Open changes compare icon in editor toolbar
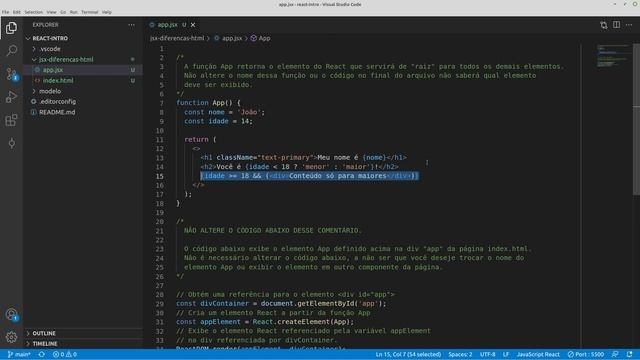Screen dimensions: 640x360 (604, 25)
